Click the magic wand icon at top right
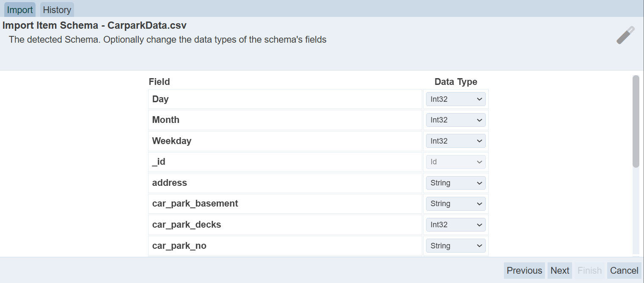The height and width of the screenshot is (283, 644). (625, 35)
